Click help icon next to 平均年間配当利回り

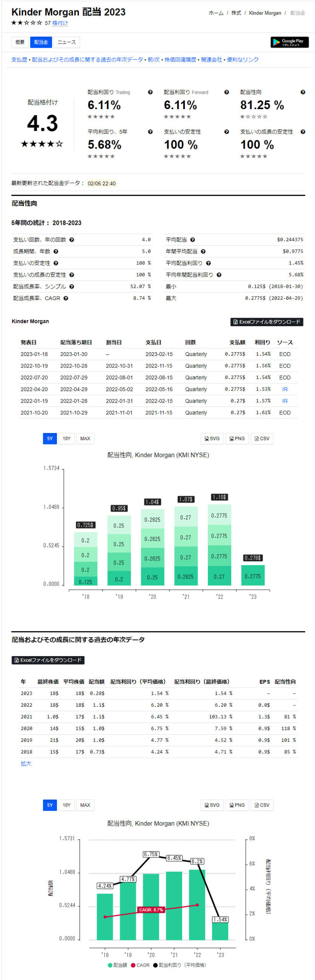tap(219, 275)
